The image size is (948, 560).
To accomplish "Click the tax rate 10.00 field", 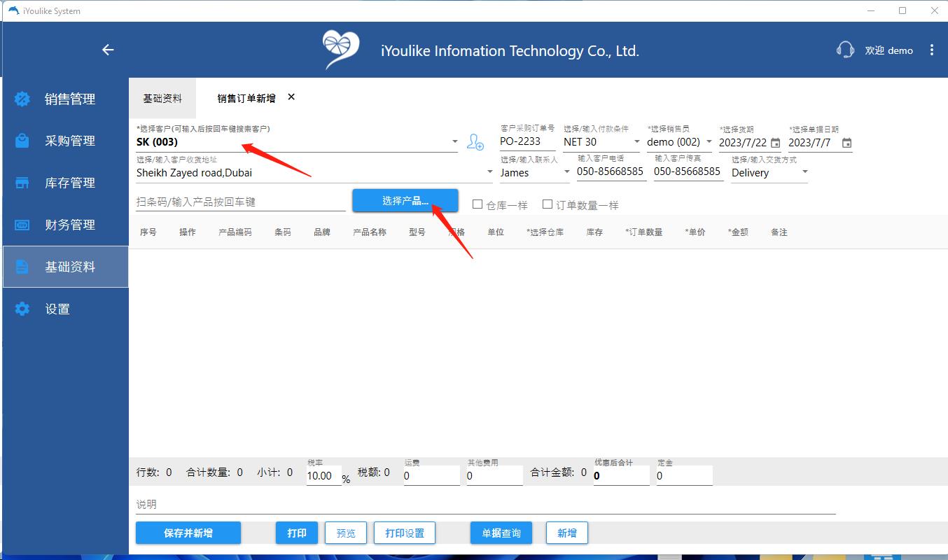I will (323, 476).
